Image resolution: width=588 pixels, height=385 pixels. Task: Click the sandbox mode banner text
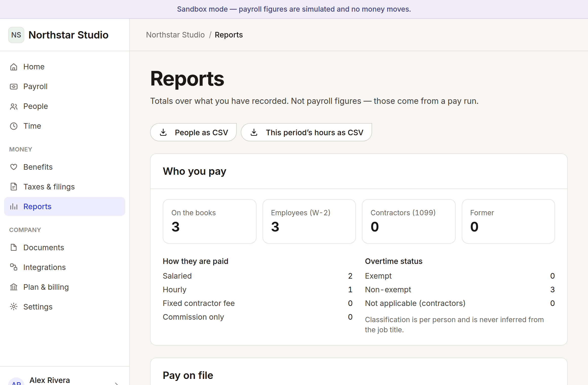[x=294, y=9]
